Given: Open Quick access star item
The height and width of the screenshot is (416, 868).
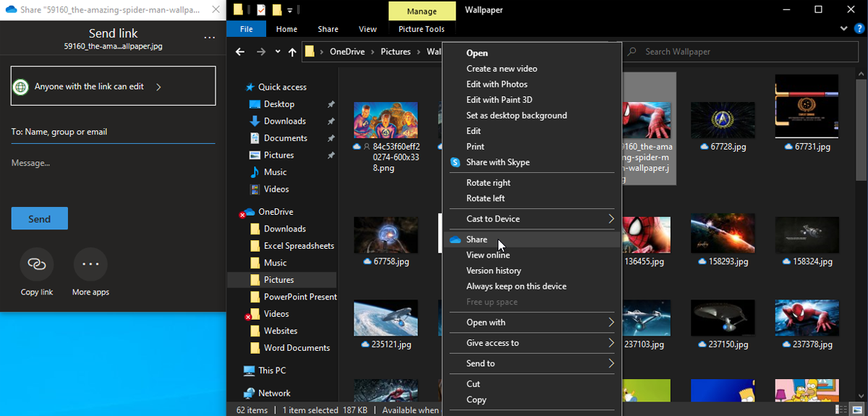Looking at the screenshot, I should tap(276, 87).
